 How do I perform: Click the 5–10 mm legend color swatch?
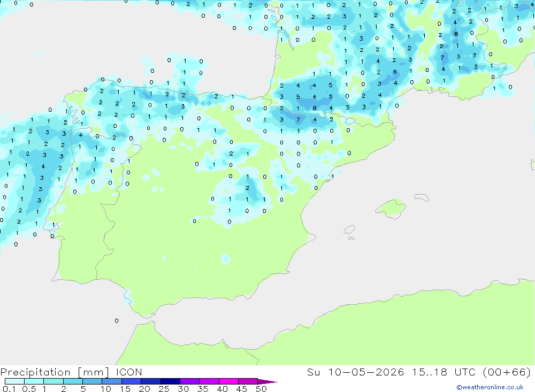click(x=92, y=381)
